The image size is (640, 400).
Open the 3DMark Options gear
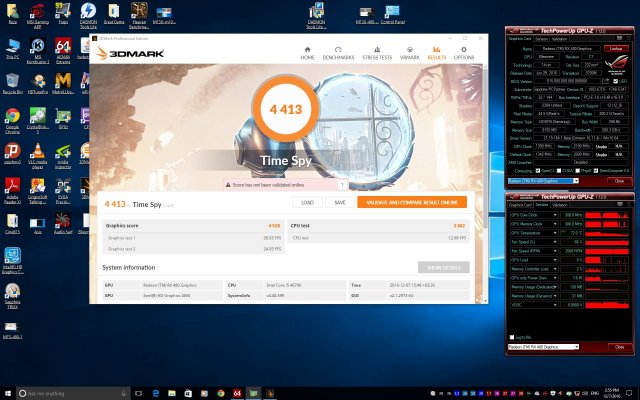pyautogui.click(x=464, y=55)
